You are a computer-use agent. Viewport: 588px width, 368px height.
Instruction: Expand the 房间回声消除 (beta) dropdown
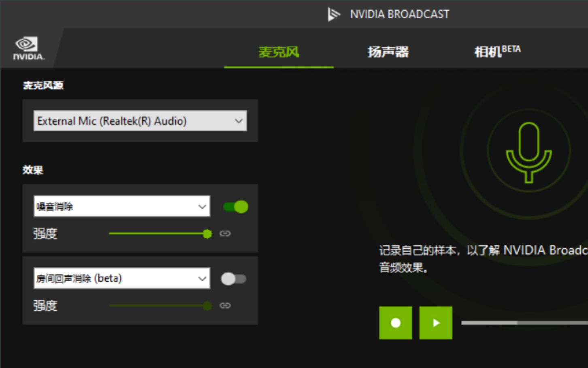point(122,278)
